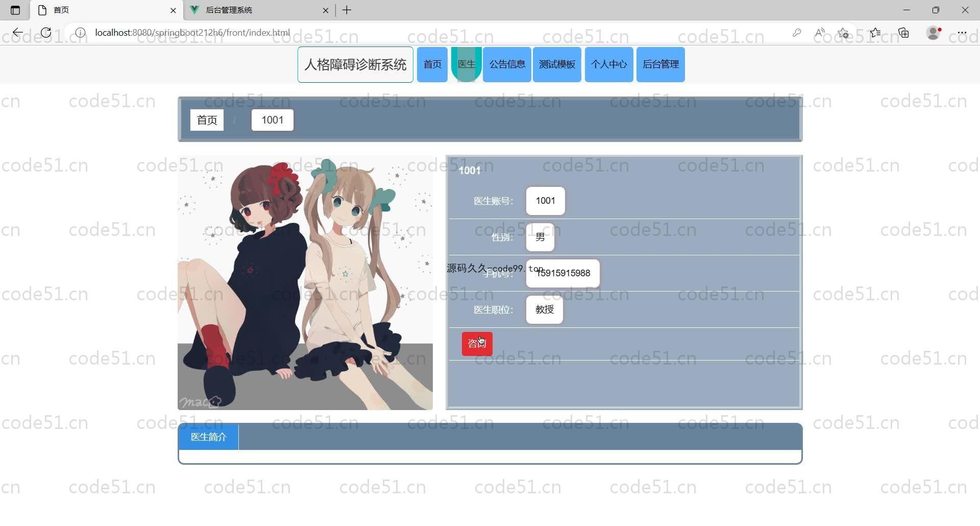Go to 首页 in the navigation menu
980x526 pixels.
(432, 64)
